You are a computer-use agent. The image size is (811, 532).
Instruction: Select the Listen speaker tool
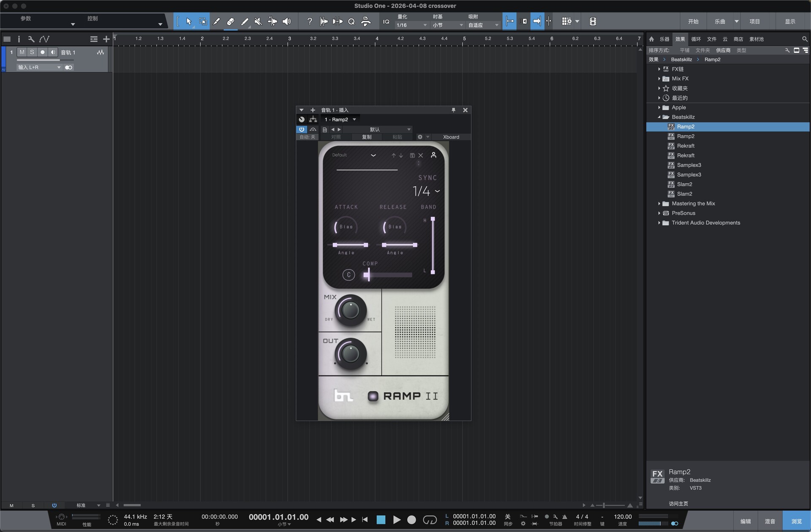click(286, 22)
